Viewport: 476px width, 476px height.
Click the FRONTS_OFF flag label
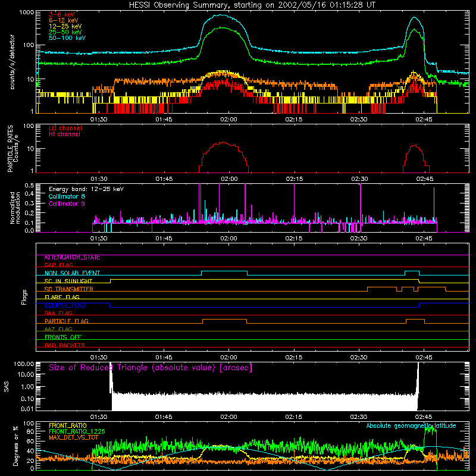63,337
